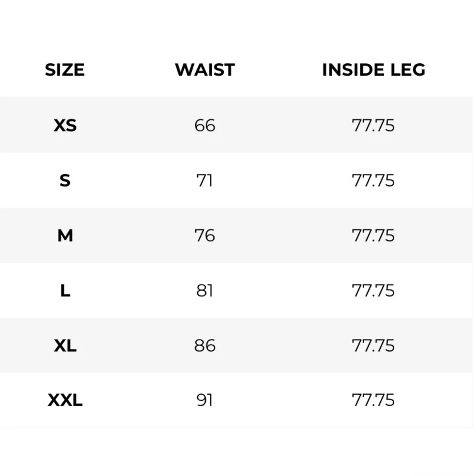476x476 pixels.
Task: Click inside leg value in XS row
Action: pos(373,126)
